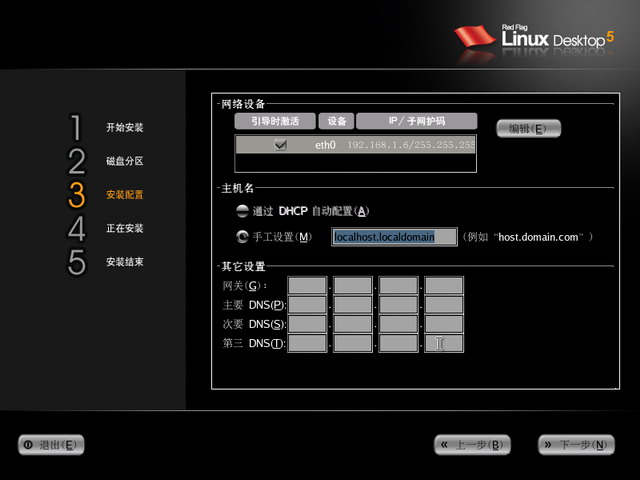Viewport: 640px width, 480px height.
Task: Open the 编辑(E) network device editor
Action: (529, 129)
